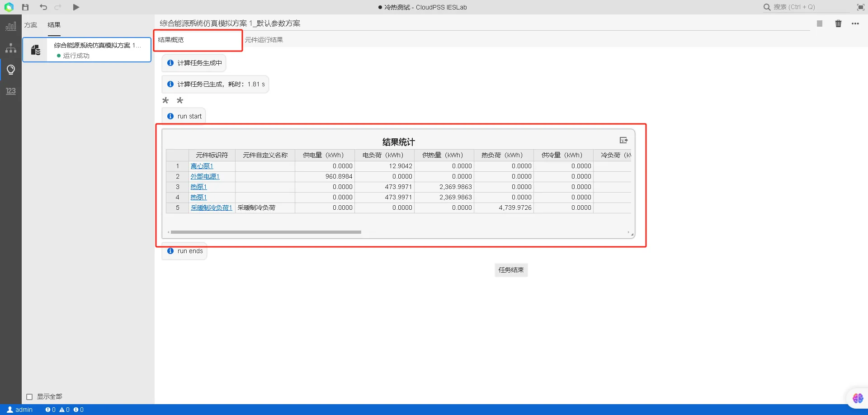Select the 结果概览 tab
The height and width of the screenshot is (415, 868).
point(171,40)
